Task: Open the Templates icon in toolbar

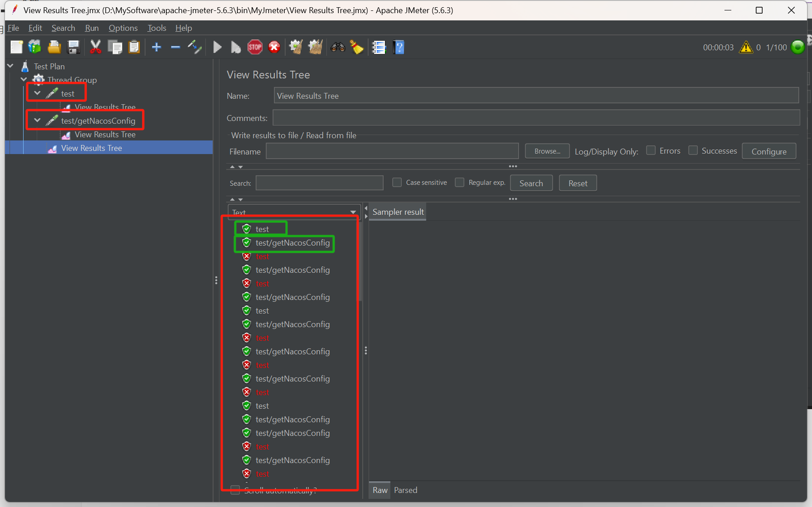Action: click(x=35, y=47)
